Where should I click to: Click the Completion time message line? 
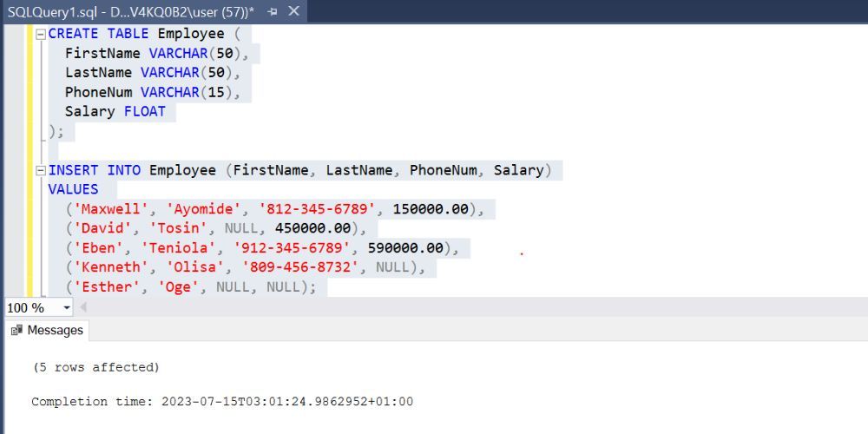point(222,401)
